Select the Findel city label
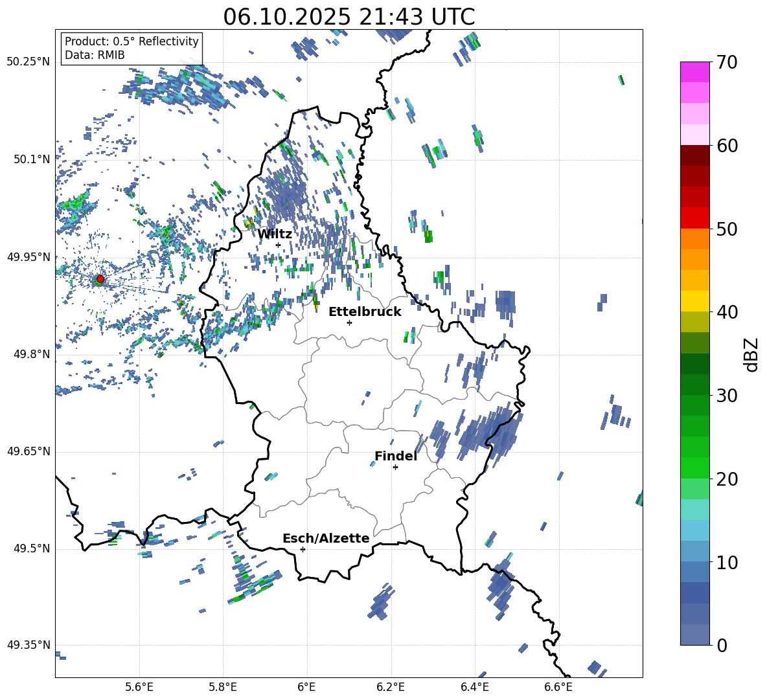 click(x=396, y=456)
